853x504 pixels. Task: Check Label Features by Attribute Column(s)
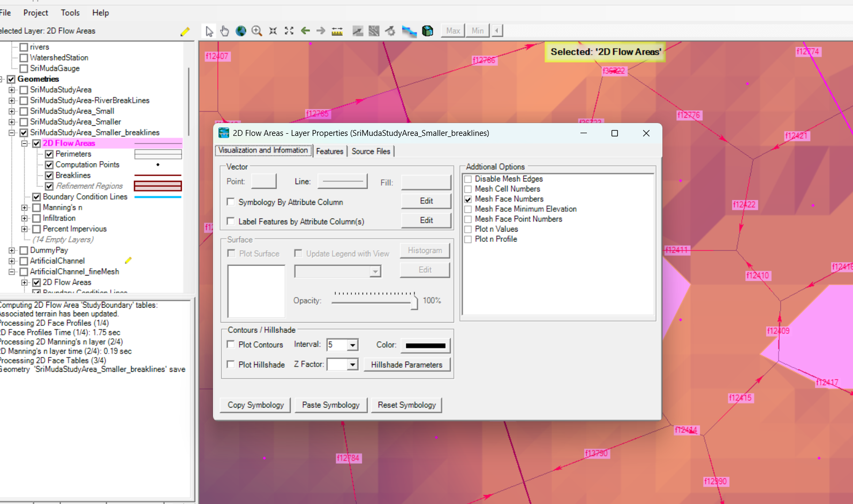231,221
